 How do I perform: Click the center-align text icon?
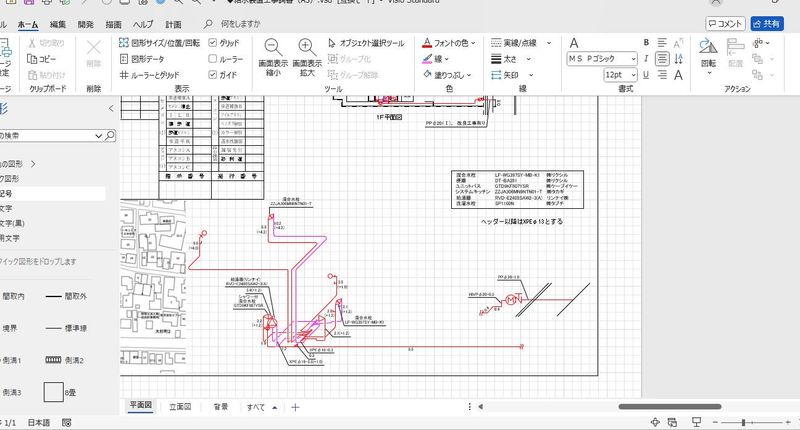point(662,59)
